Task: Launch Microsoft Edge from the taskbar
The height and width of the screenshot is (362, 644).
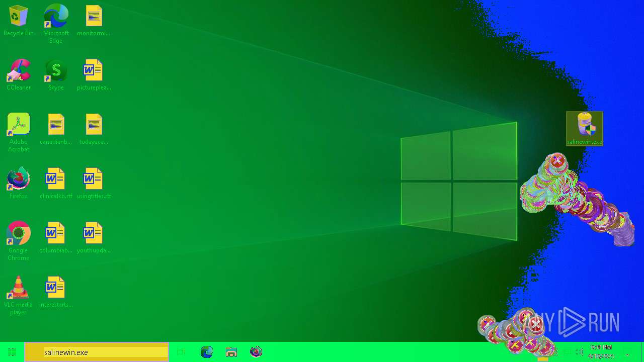Action: tap(207, 352)
